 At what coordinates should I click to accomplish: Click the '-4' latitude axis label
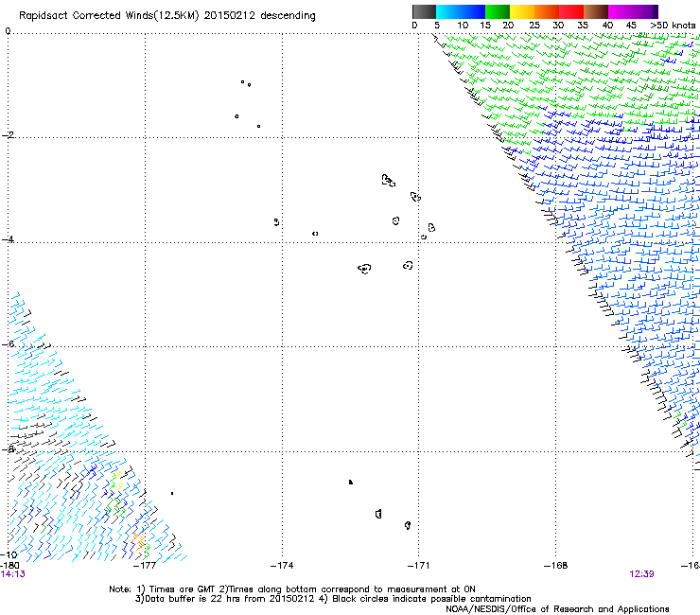pyautogui.click(x=8, y=239)
